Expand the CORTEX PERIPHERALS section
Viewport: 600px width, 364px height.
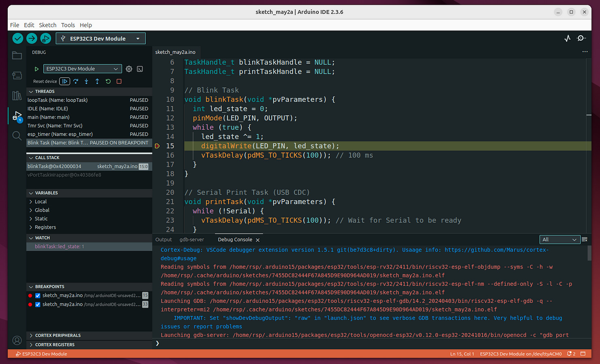pos(89,336)
